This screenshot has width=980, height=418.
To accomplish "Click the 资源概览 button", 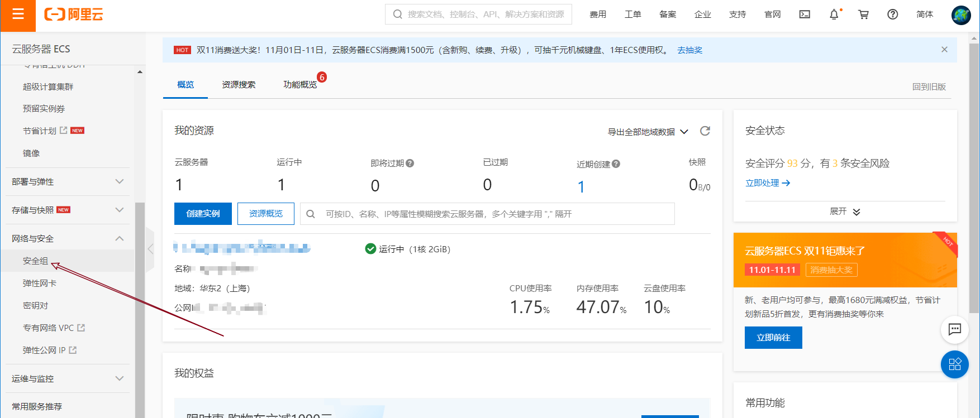I will (266, 214).
